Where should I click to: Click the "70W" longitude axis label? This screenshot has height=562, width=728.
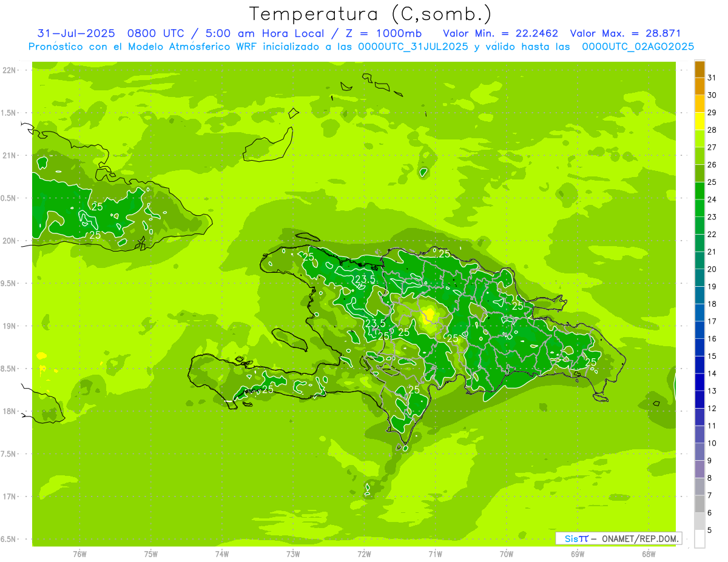pyautogui.click(x=507, y=554)
